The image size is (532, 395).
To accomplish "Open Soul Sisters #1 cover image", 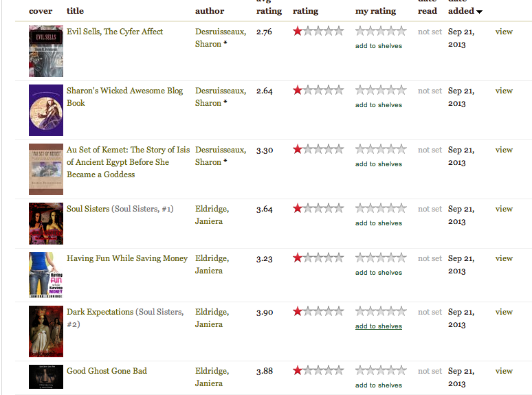I will tap(46, 223).
